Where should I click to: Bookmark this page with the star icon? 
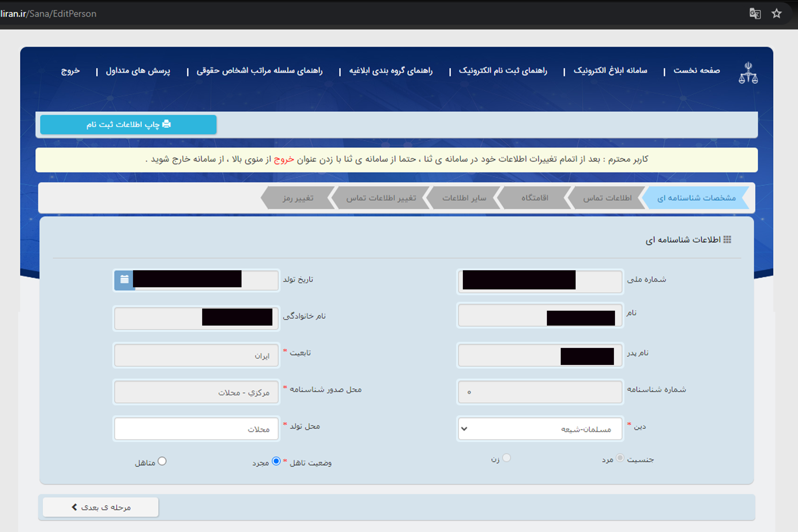pyautogui.click(x=776, y=14)
